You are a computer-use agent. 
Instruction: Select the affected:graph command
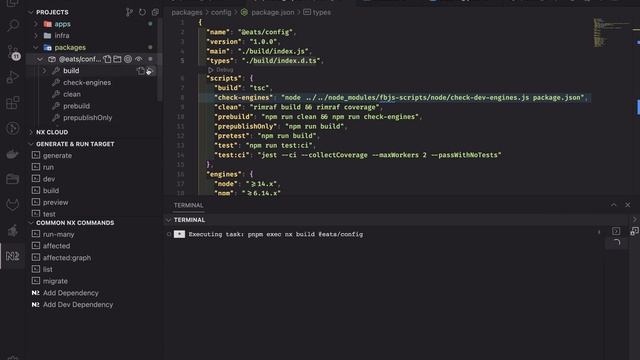pos(67,258)
